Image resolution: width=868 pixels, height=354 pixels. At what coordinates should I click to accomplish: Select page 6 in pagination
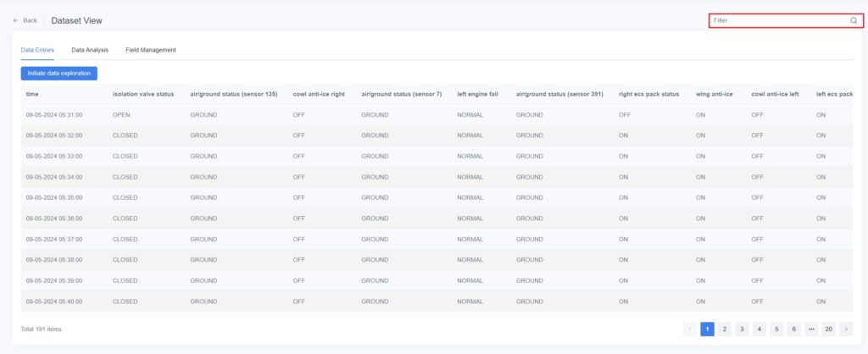(794, 329)
